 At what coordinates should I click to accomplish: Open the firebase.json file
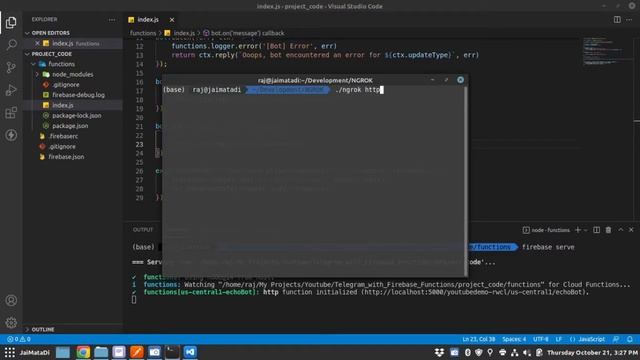click(66, 157)
